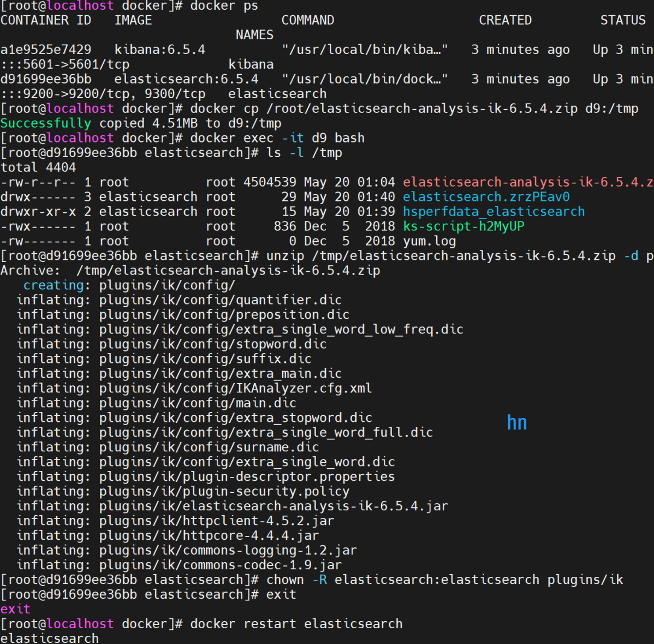Click plugins/ik/config/main.dic
Image resolution: width=654 pixels, height=644 pixels.
coord(198,403)
